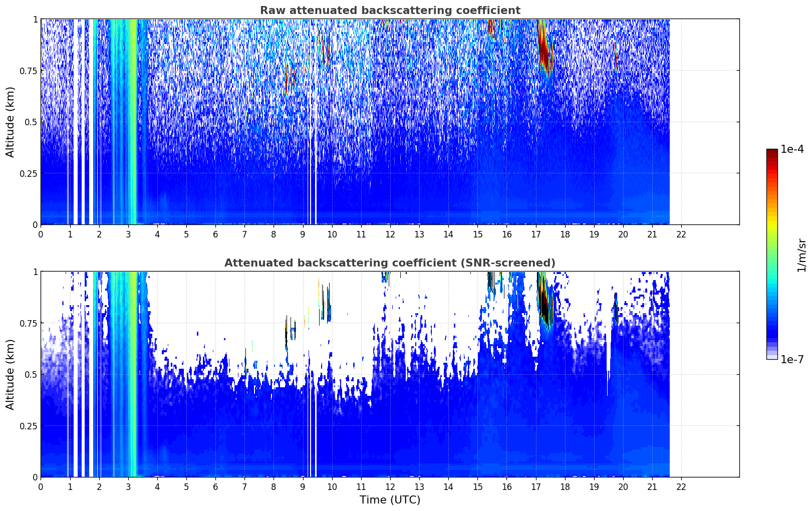Viewport: 812px width, 511px height.
Task: Click time tick '12' on bottom plot axis
Action: pos(390,486)
